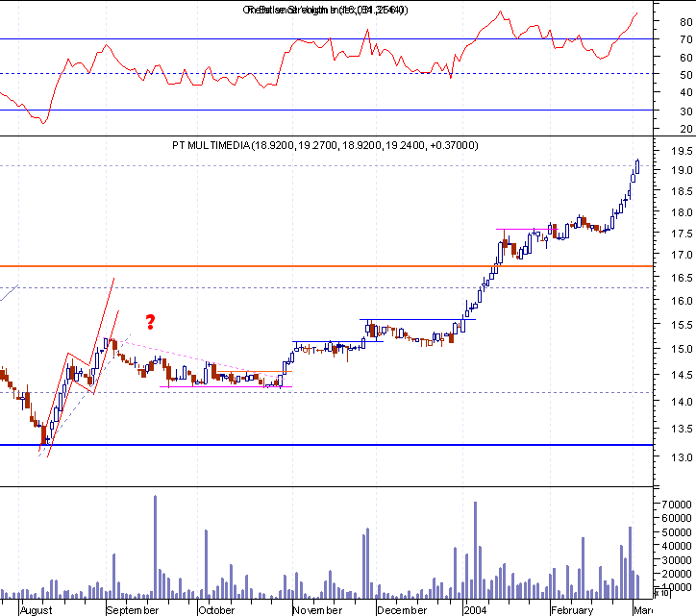Click the 60000 volume axis label
The width and height of the screenshot is (696, 616).
point(677,518)
